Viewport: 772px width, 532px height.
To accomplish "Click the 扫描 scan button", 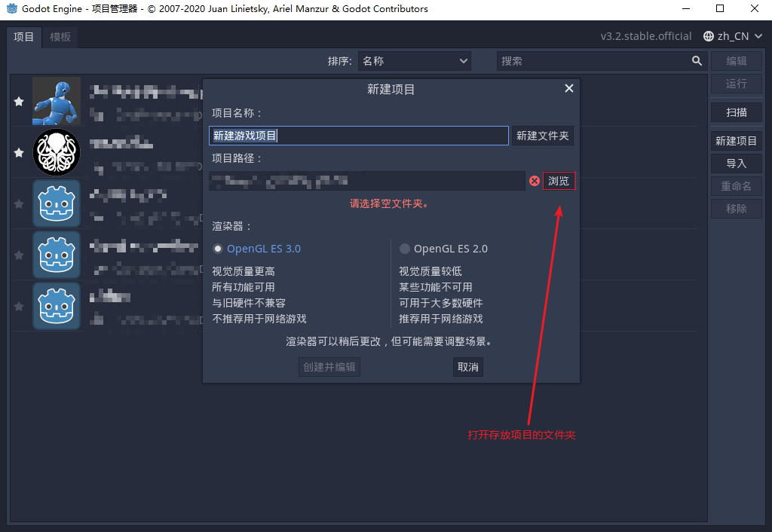I will pos(737,112).
